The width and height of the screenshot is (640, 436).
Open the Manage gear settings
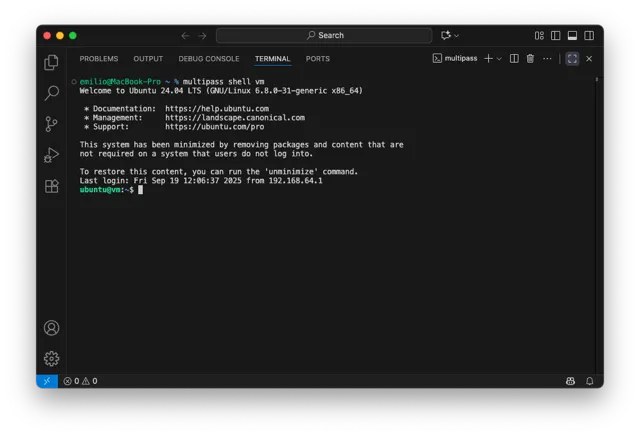point(51,358)
